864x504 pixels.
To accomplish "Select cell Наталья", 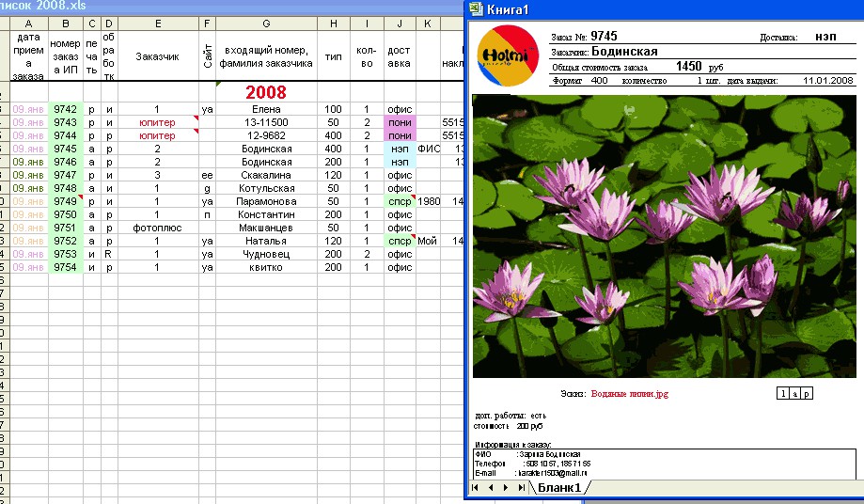I will point(266,241).
